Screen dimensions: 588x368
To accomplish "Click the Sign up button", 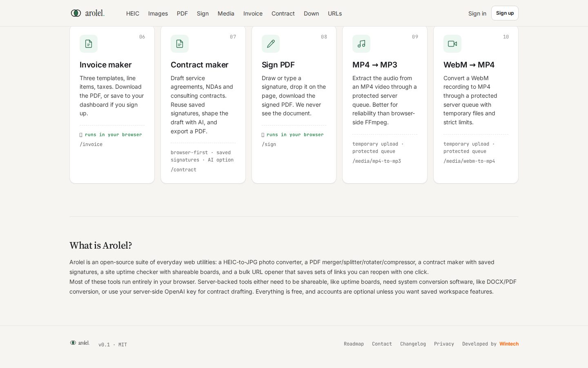I will tap(505, 13).
